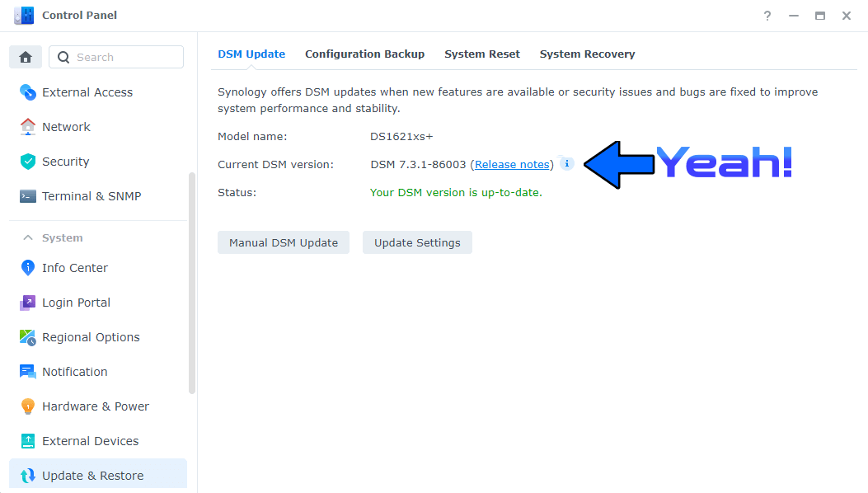Select the External Devices icon
This screenshot has width=868, height=493.
27,440
